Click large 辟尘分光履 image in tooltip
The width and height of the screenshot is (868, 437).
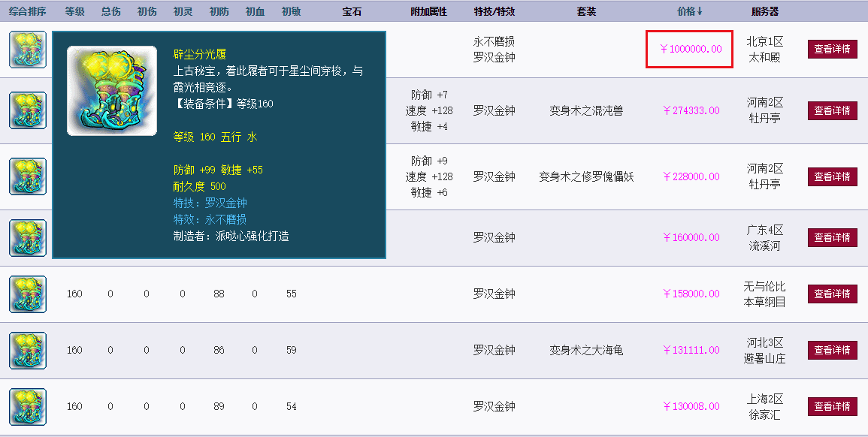point(112,91)
